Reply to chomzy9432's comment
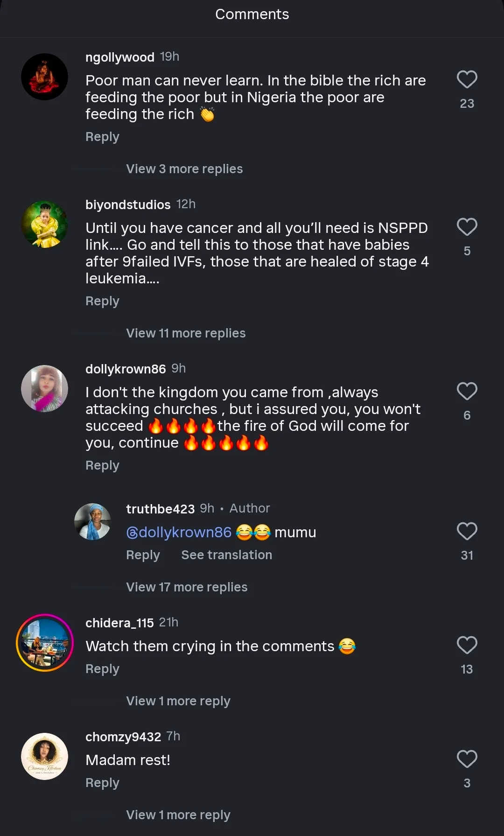Screen dimensions: 504x836 point(102,783)
